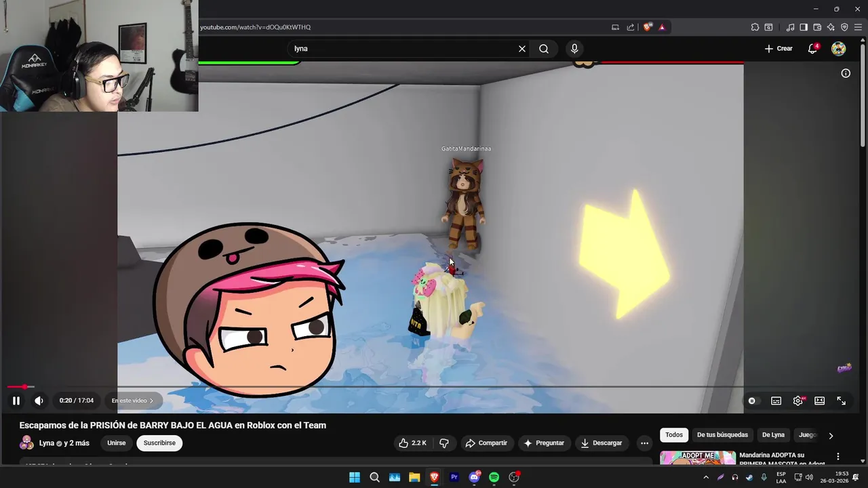Toggle subtitles with the captions button
Screen dimensions: 868x488
[x=776, y=401]
